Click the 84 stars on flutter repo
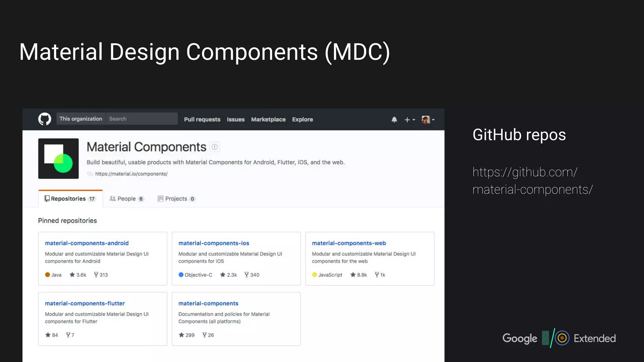This screenshot has width=644, height=362. pos(52,335)
